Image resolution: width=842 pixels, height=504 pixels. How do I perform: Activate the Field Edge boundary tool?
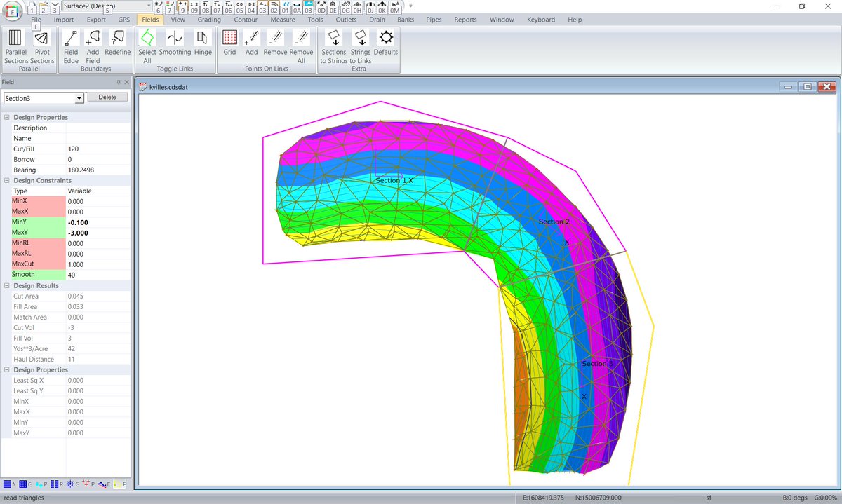pyautogui.click(x=71, y=46)
